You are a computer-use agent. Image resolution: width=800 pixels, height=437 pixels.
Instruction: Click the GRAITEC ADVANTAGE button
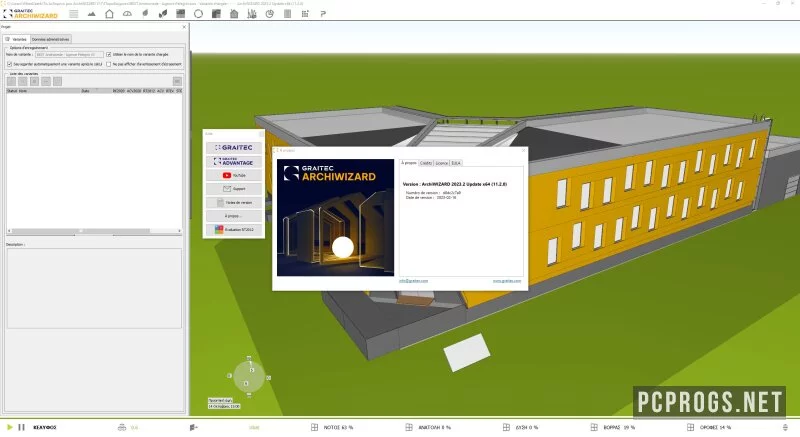pos(234,162)
